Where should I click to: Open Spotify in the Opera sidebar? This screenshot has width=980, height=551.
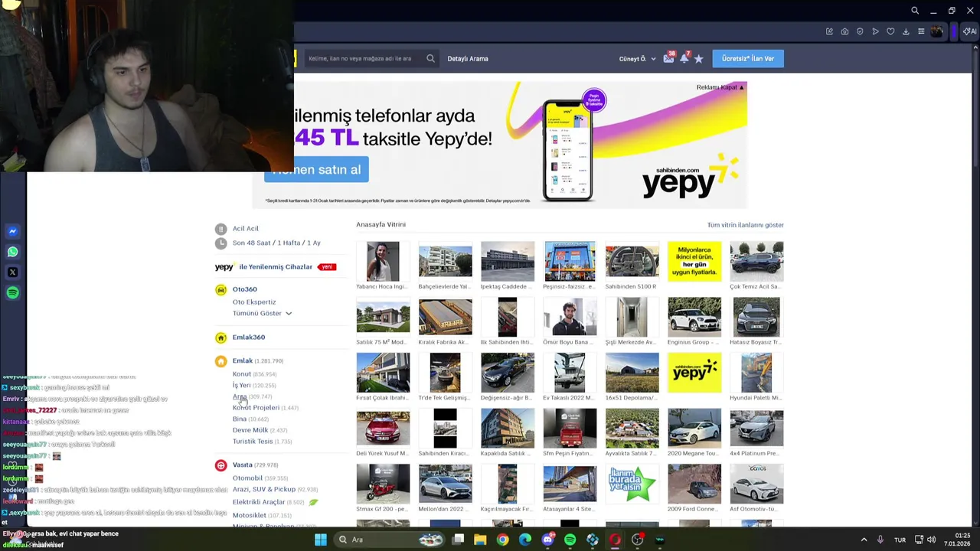[x=12, y=293]
